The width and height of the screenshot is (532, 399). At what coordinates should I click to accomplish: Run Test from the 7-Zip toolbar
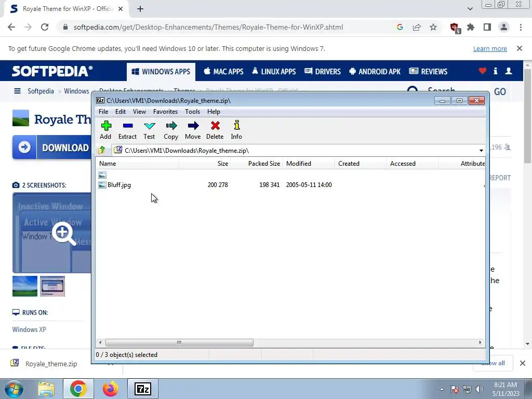[149, 130]
